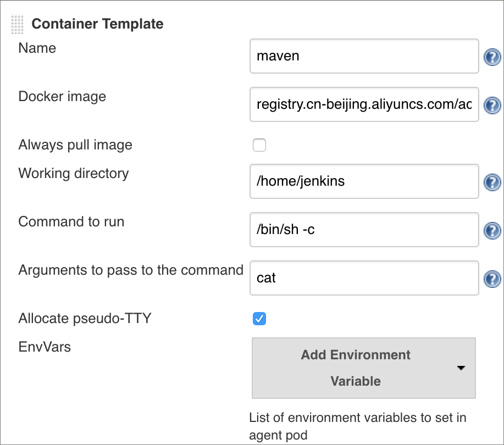This screenshot has width=504, height=445.
Task: Click the Working directory /home/jenkins field
Action: point(364,181)
